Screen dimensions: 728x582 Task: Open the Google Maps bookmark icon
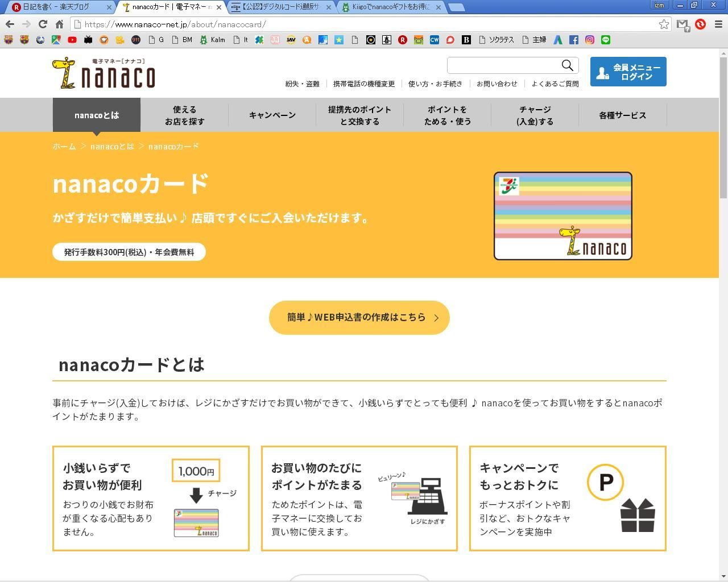click(x=56, y=40)
